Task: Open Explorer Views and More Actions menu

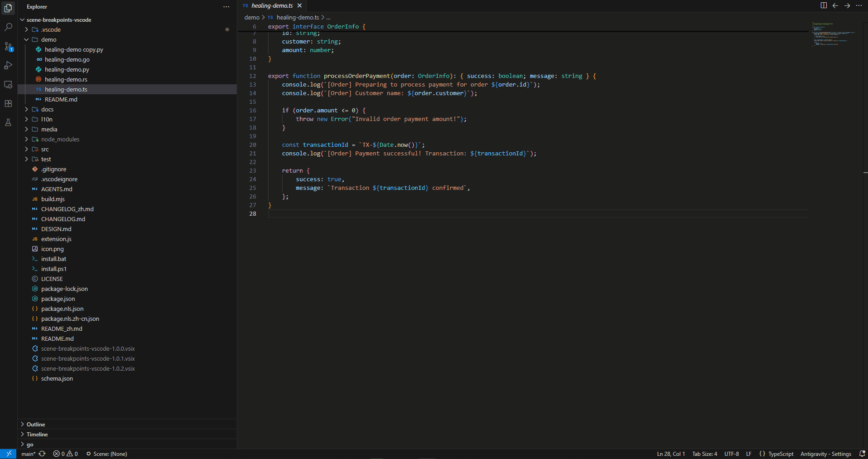Action: coord(226,7)
